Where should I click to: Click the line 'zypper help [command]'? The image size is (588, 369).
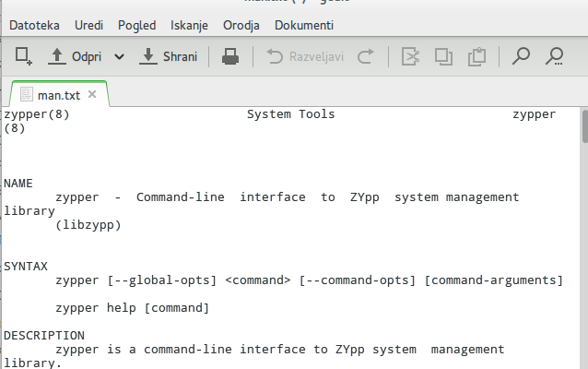click(133, 308)
